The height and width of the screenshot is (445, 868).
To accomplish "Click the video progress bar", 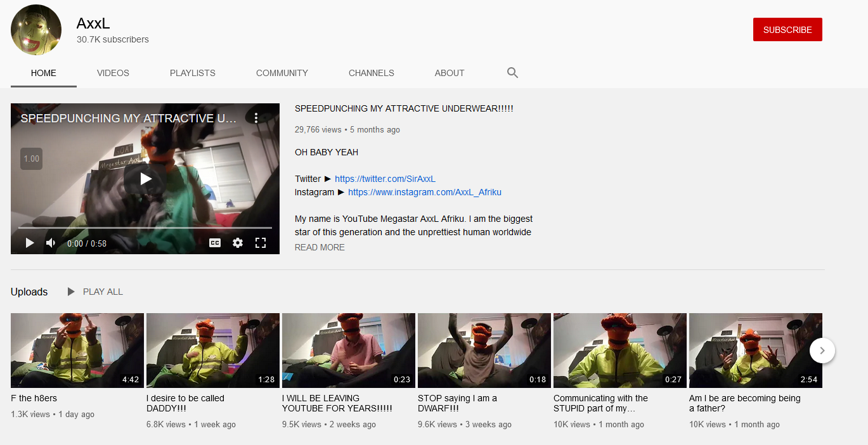I will (x=145, y=227).
